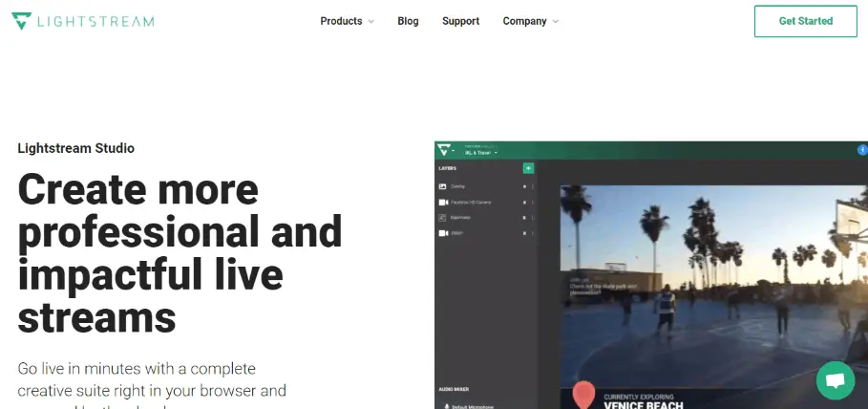
Task: Open the Overlay layer options menu
Action: point(533,186)
